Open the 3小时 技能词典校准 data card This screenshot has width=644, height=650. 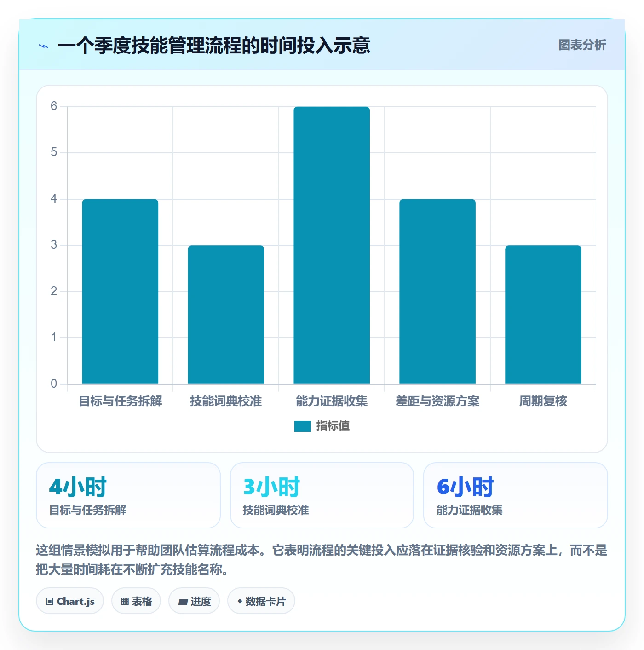[x=322, y=495]
